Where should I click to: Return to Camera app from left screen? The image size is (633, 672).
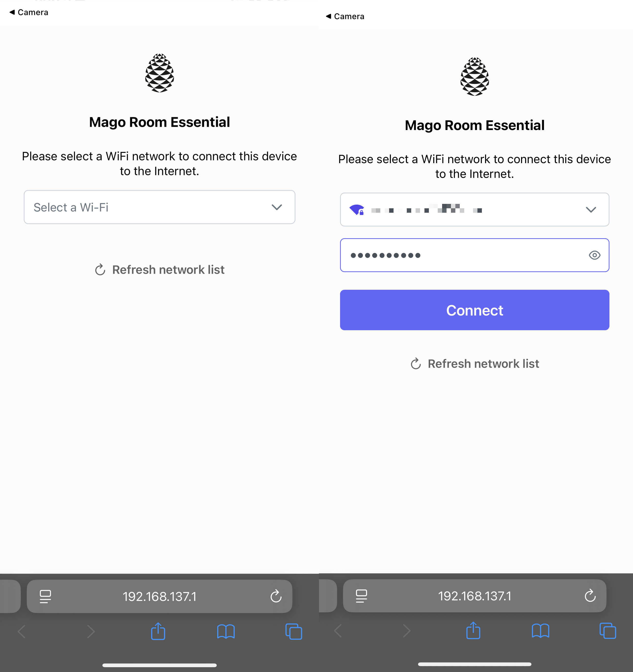[x=29, y=13]
